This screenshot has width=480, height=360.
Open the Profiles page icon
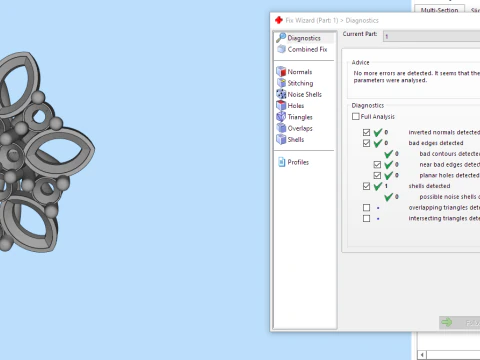282,162
